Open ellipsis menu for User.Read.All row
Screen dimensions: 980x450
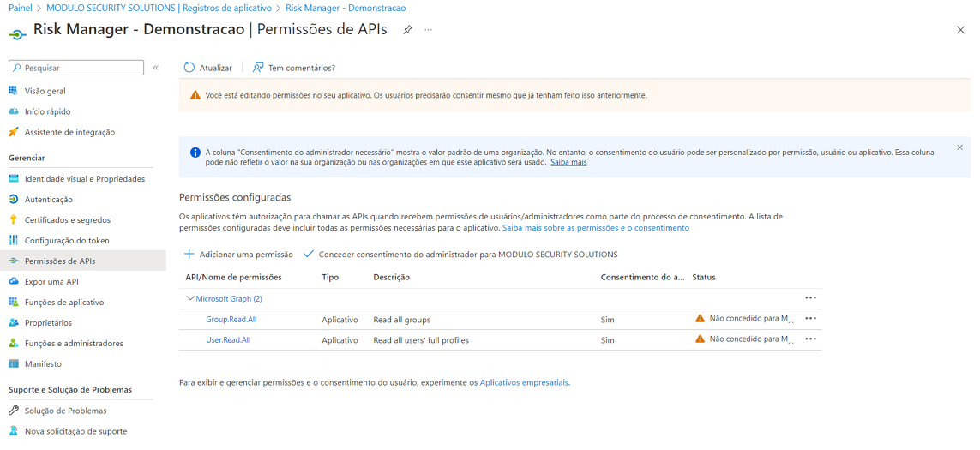(x=810, y=339)
